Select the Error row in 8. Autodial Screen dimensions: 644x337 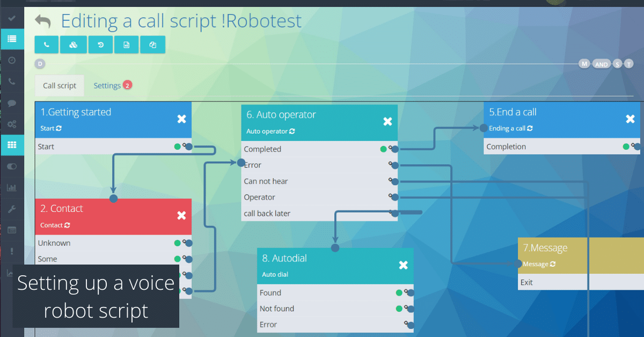tap(335, 325)
